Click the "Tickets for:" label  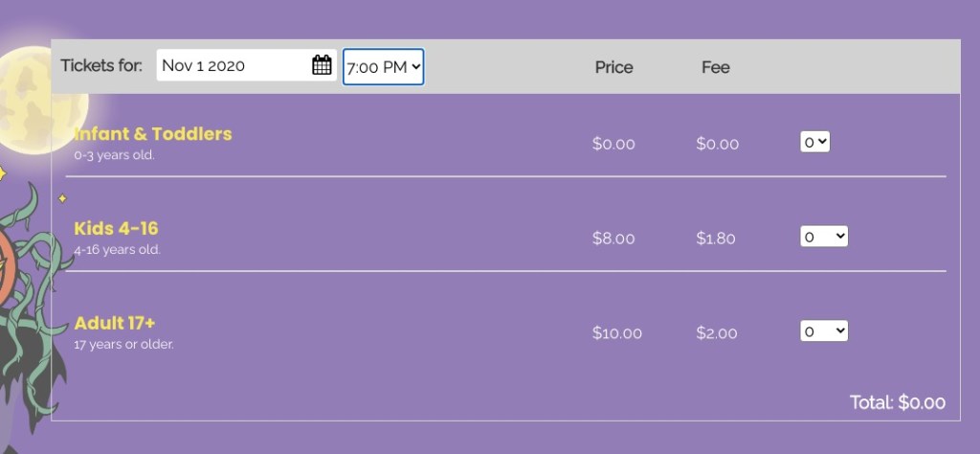101,65
